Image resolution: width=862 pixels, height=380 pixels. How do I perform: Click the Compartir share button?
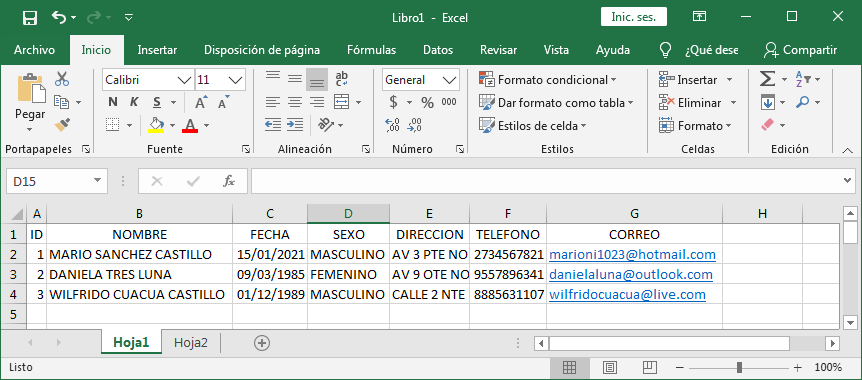click(800, 50)
